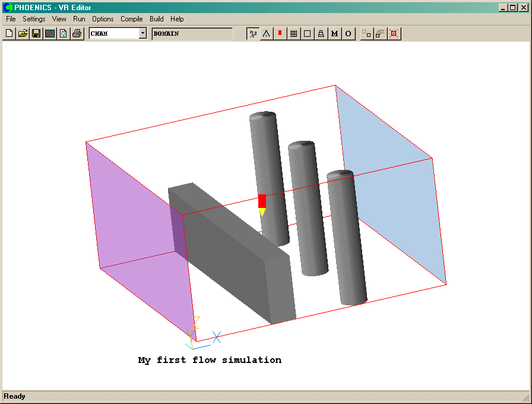Open the Settings menu
The height and width of the screenshot is (404, 532).
[x=34, y=19]
